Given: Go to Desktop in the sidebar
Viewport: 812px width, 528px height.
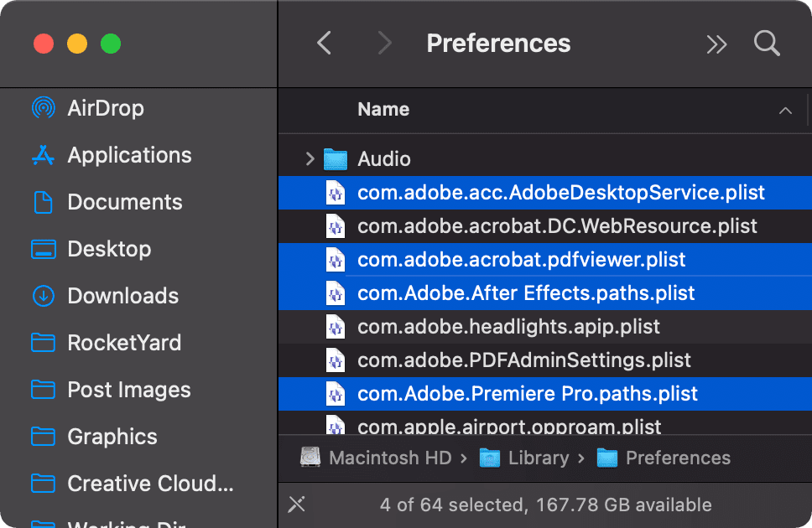Looking at the screenshot, I should [x=109, y=249].
